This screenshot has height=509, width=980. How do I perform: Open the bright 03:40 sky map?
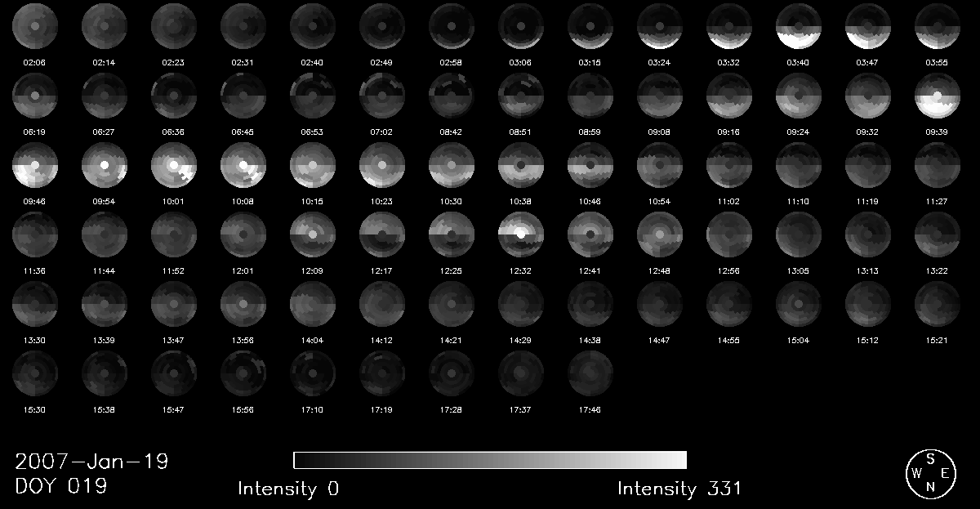coord(799,26)
